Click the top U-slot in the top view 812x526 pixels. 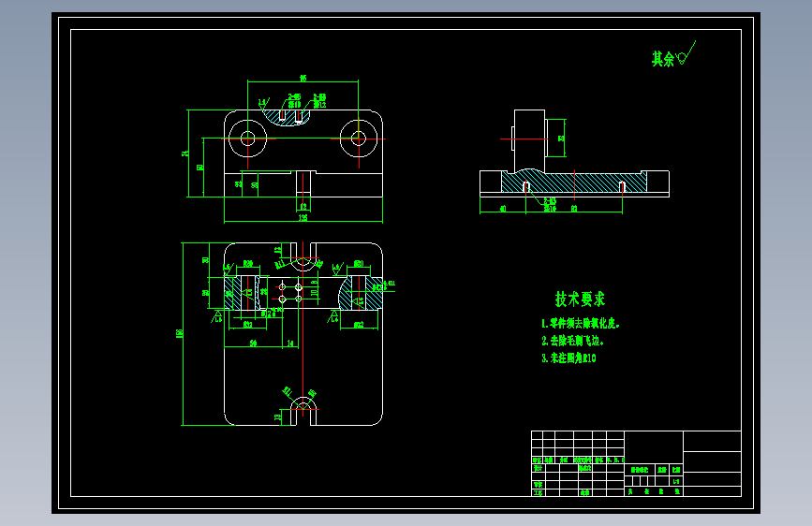(303, 256)
